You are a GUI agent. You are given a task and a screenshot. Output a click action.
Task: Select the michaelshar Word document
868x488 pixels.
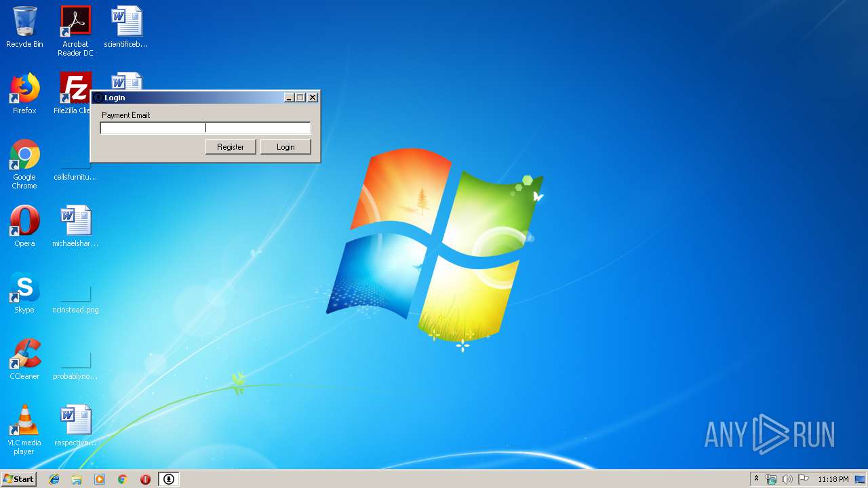pyautogui.click(x=75, y=226)
